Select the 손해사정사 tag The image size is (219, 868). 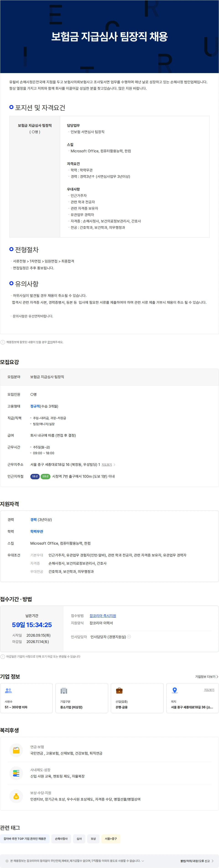[x=61, y=838]
